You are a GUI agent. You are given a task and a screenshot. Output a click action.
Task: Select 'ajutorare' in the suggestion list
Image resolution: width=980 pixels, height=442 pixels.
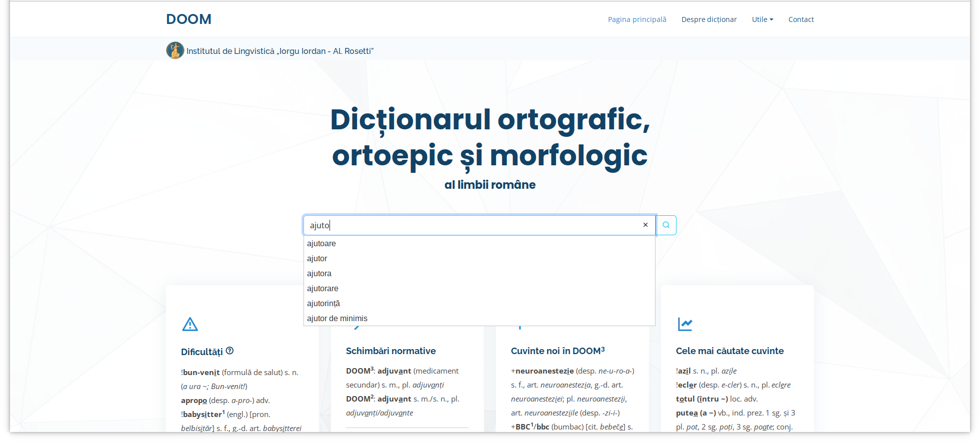tap(322, 289)
